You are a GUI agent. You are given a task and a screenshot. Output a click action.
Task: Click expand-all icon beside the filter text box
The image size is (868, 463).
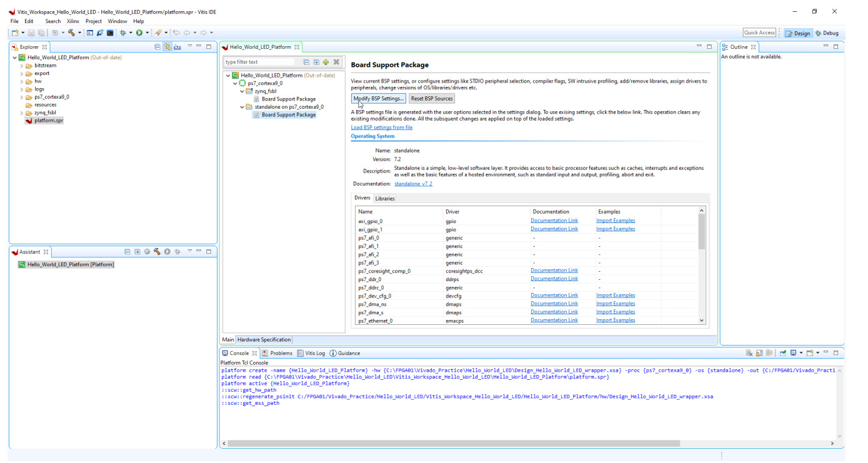(x=316, y=62)
